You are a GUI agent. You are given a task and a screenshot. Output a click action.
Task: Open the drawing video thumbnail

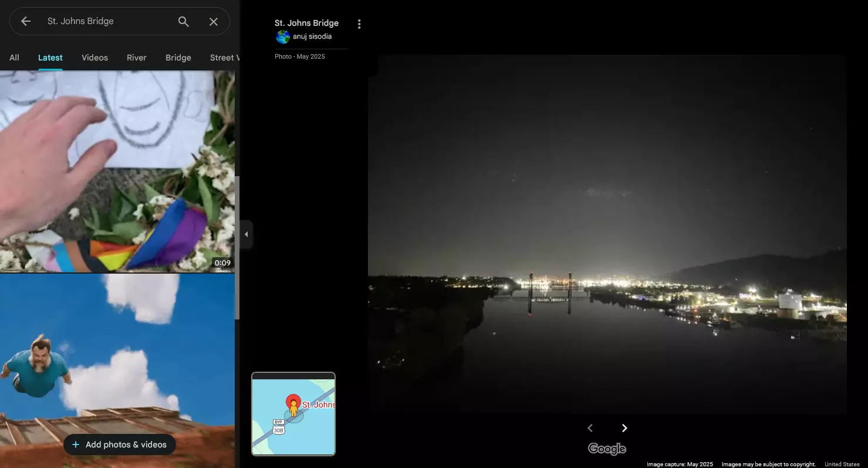click(x=117, y=171)
